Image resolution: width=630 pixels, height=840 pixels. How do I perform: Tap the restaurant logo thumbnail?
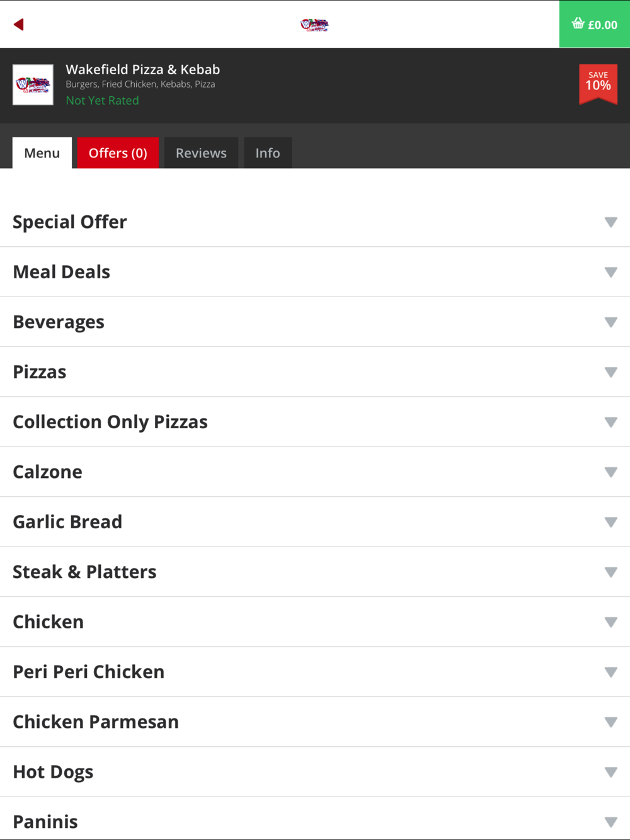33,84
